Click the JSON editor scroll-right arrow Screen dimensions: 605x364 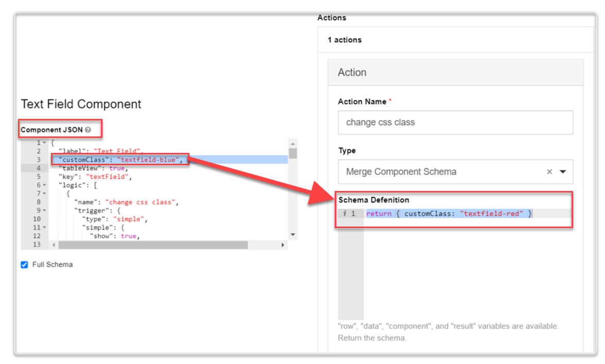point(283,245)
